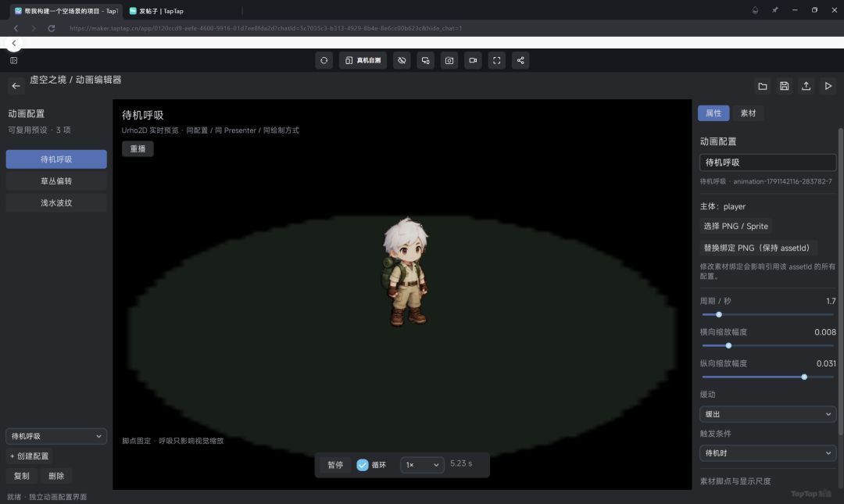Click the refresh preview icon in top toolbar
The image size is (844, 504).
[324, 60]
